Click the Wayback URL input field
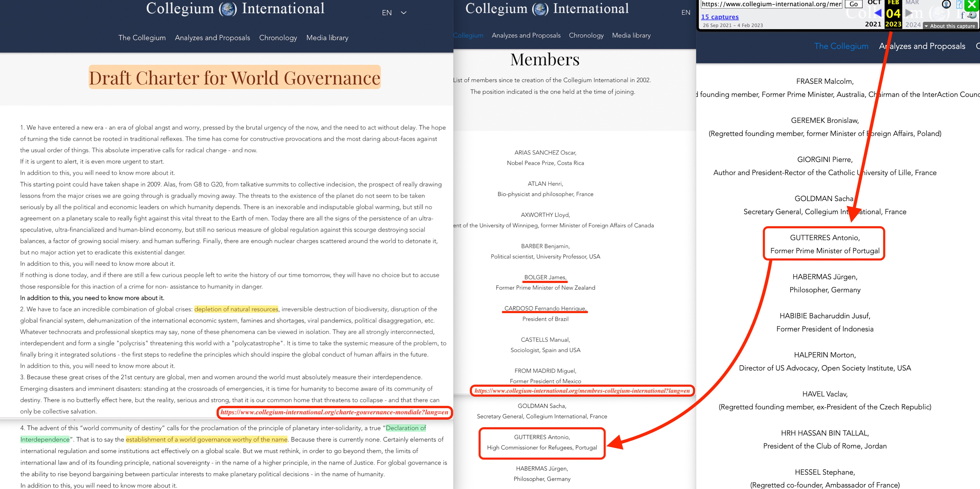 (771, 4)
